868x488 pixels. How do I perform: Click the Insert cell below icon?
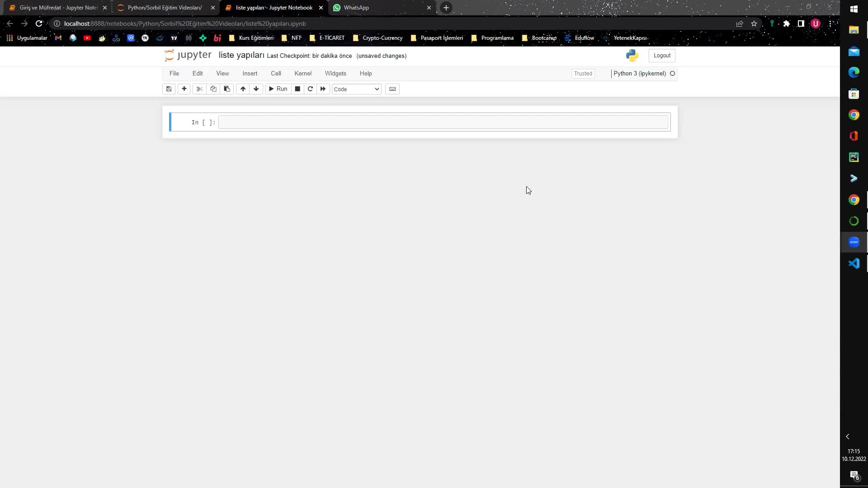184,89
